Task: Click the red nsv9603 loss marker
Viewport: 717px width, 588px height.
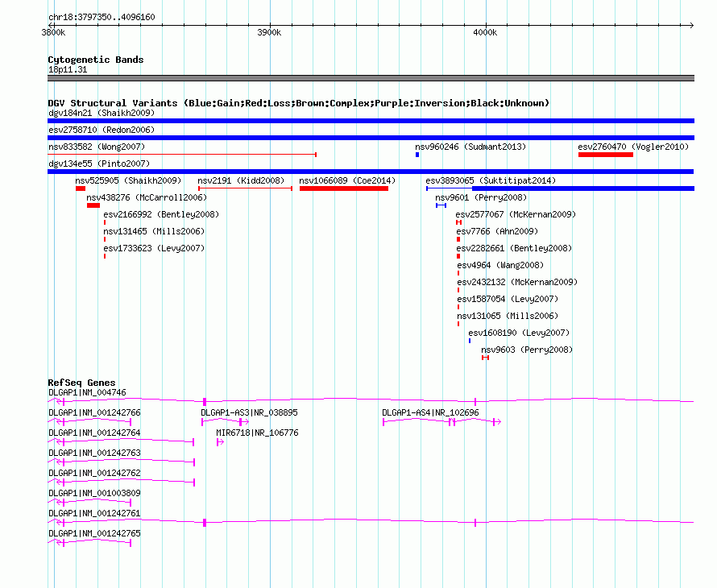Action: tap(486, 358)
